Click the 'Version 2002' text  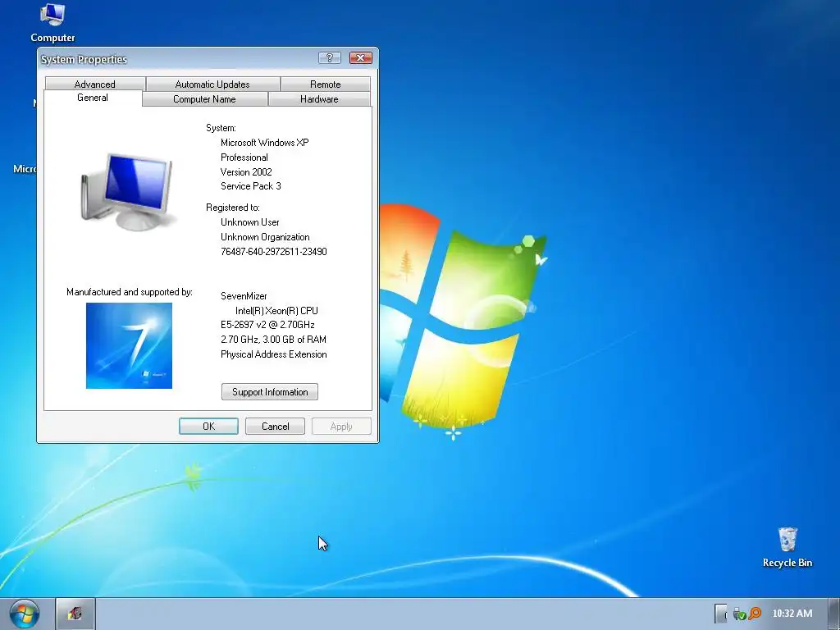[246, 172]
